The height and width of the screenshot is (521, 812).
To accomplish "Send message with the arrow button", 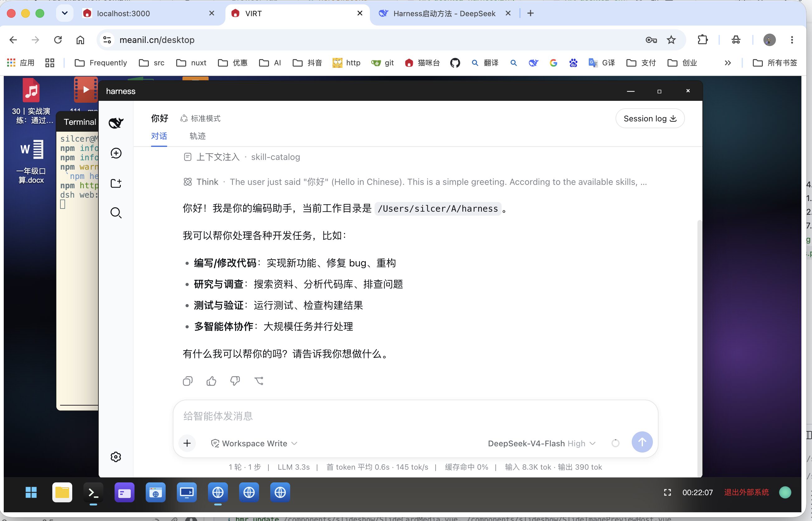I will (642, 442).
